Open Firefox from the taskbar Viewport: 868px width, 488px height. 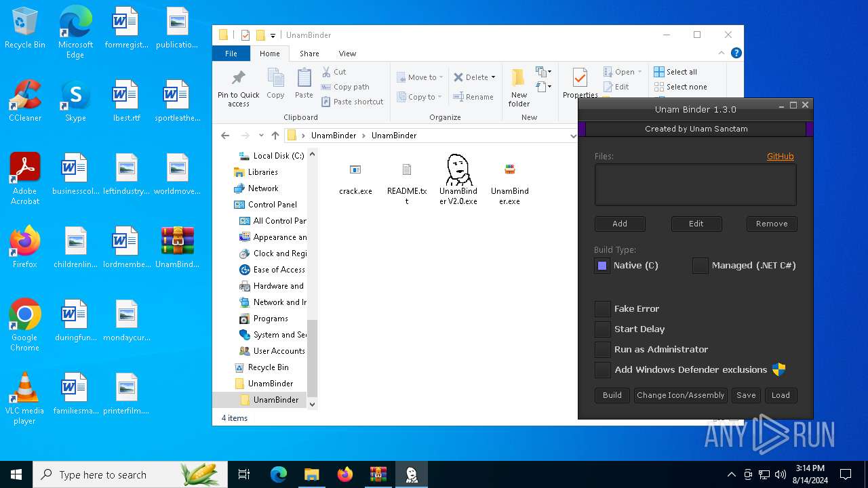pyautogui.click(x=345, y=474)
